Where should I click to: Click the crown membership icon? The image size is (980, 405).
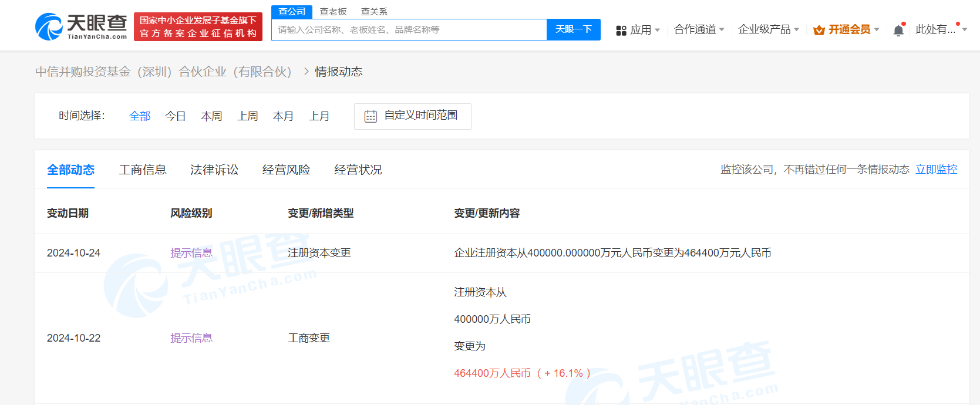819,30
